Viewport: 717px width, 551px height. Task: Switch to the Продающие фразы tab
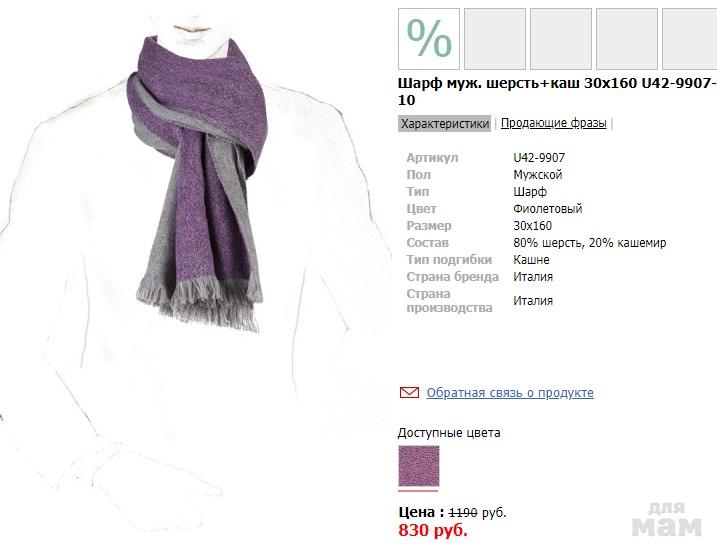tap(553, 123)
